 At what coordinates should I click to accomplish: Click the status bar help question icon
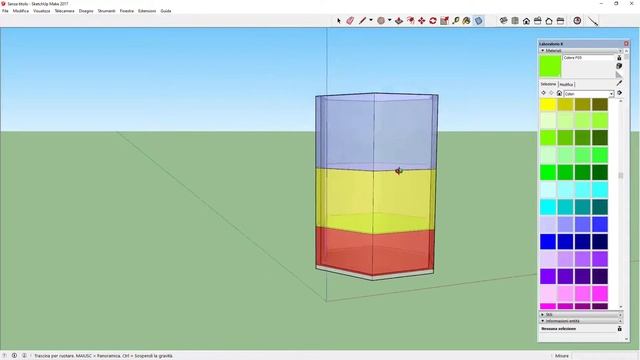point(5,356)
